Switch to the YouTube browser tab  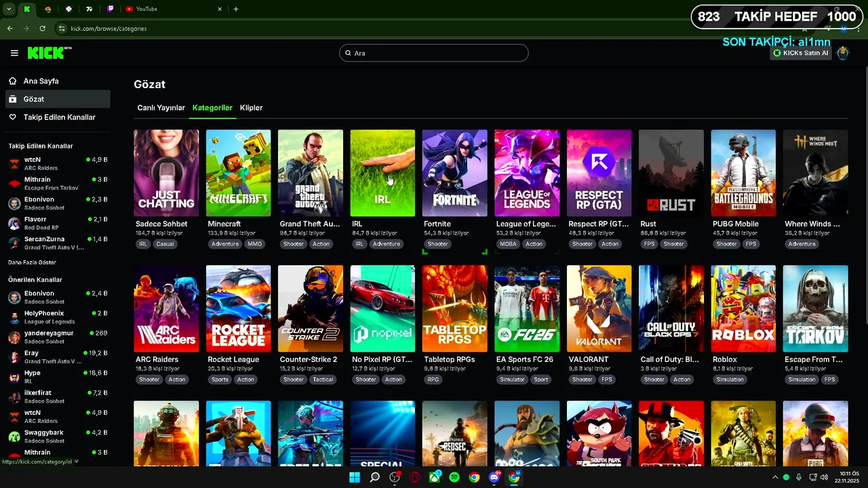(x=172, y=9)
